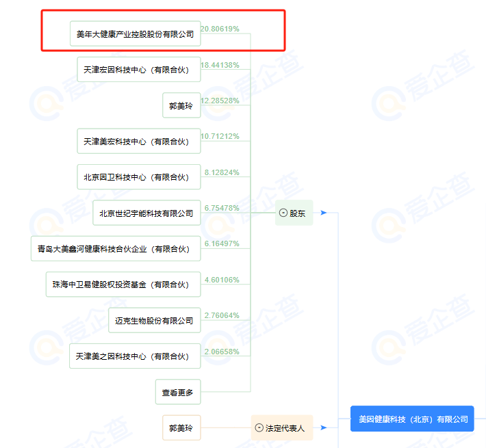Select 北京因卫科技中心（有限合伙）

pos(139,176)
